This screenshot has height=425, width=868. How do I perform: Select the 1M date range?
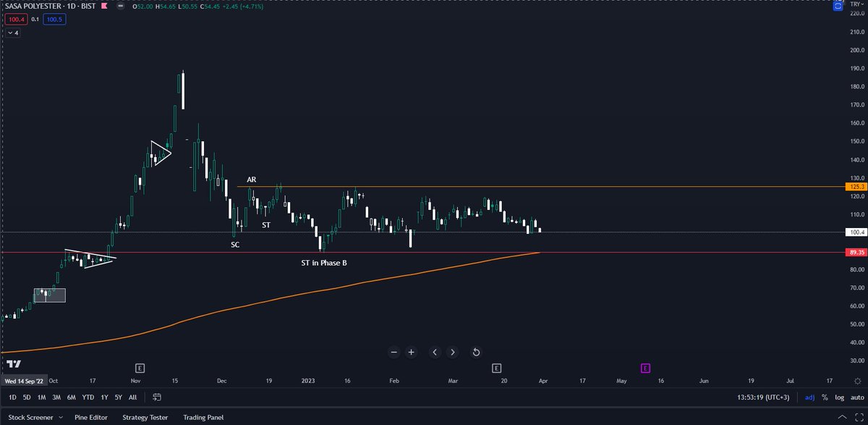42,397
